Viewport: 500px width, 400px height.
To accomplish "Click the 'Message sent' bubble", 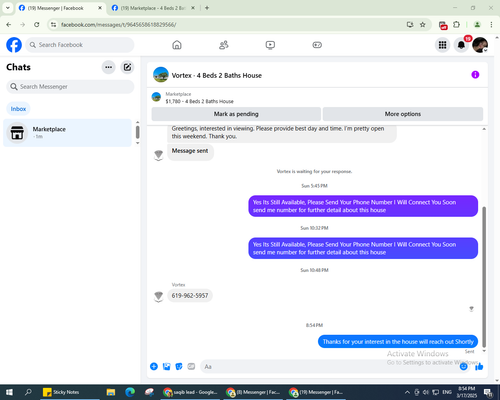I will pos(190,151).
